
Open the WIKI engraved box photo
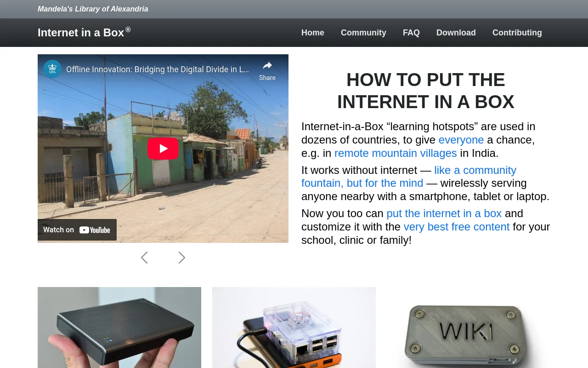pyautogui.click(x=469, y=328)
